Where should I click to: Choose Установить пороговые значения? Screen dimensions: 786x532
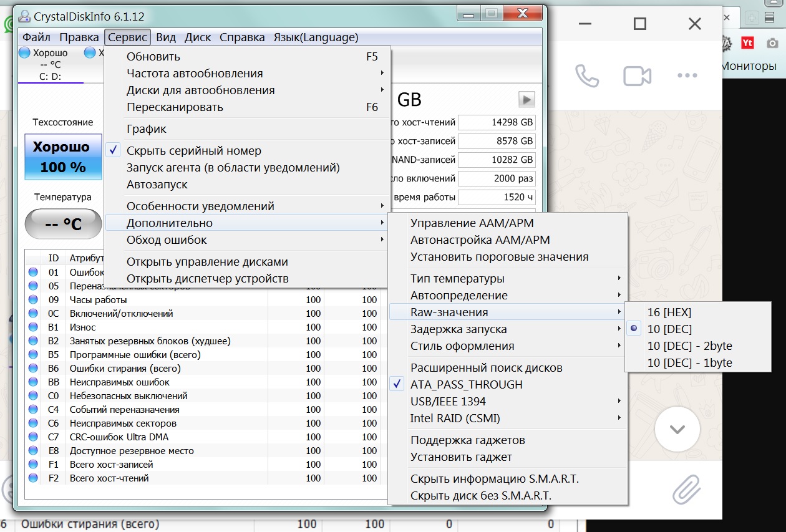[507, 257]
